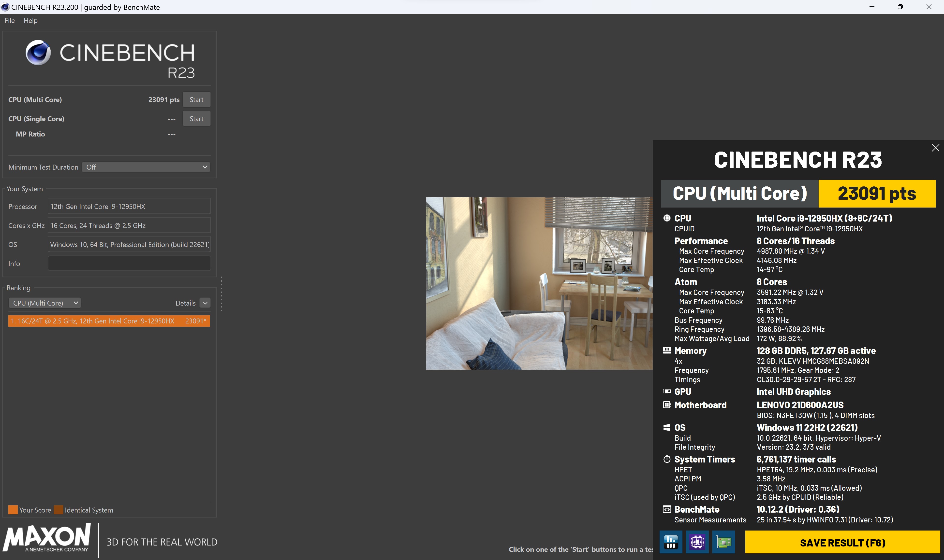Click the '14-97 °C' core temp value
The image size is (944, 560).
pyautogui.click(x=769, y=269)
